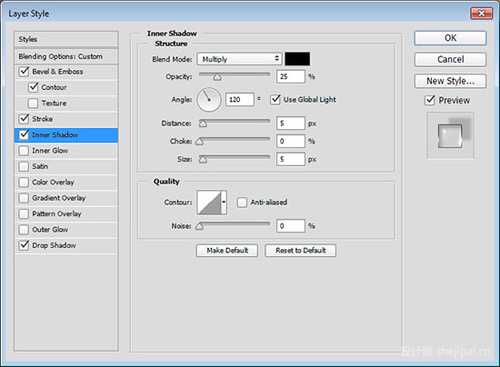Click the Angle dial control

pos(209,99)
